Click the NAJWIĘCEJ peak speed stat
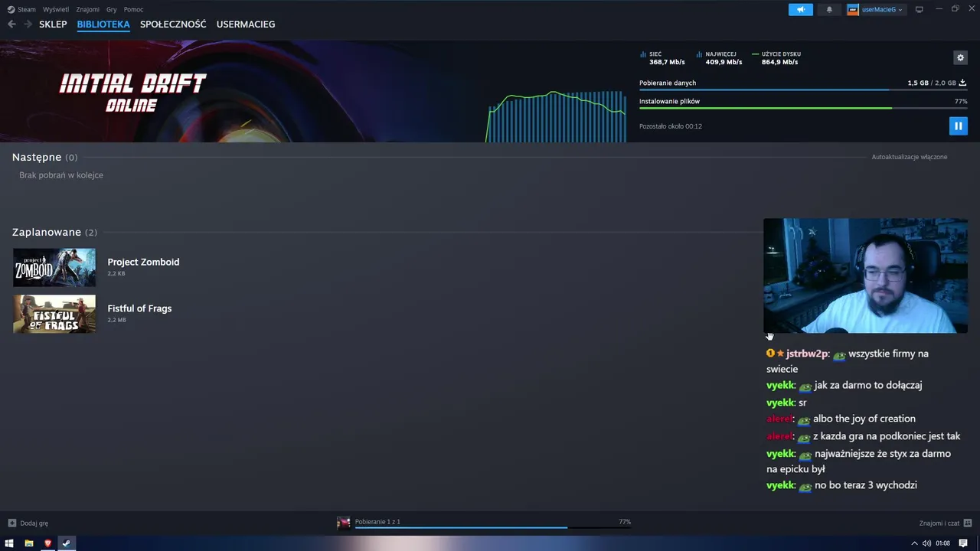The width and height of the screenshot is (980, 551). tap(719, 58)
